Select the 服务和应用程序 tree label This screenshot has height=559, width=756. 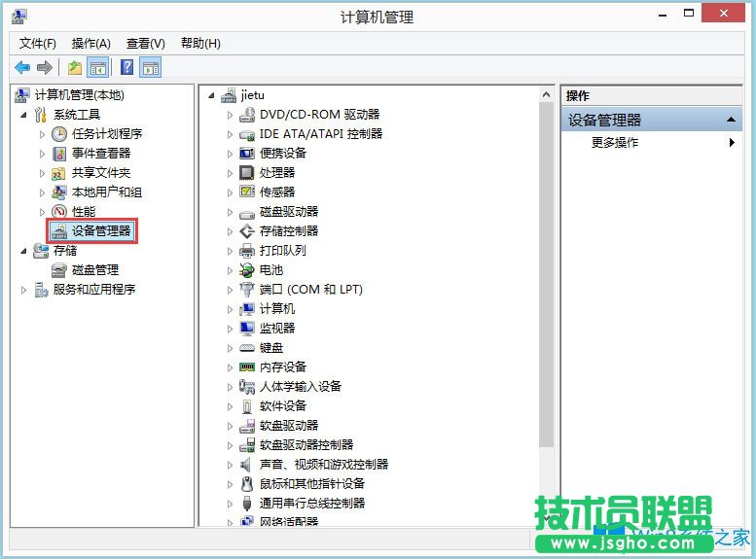tap(94, 289)
